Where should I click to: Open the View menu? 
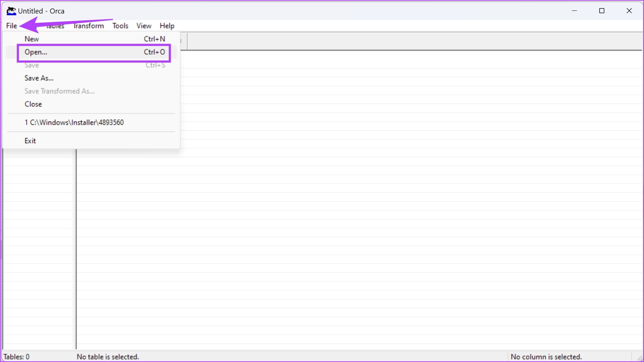point(144,26)
